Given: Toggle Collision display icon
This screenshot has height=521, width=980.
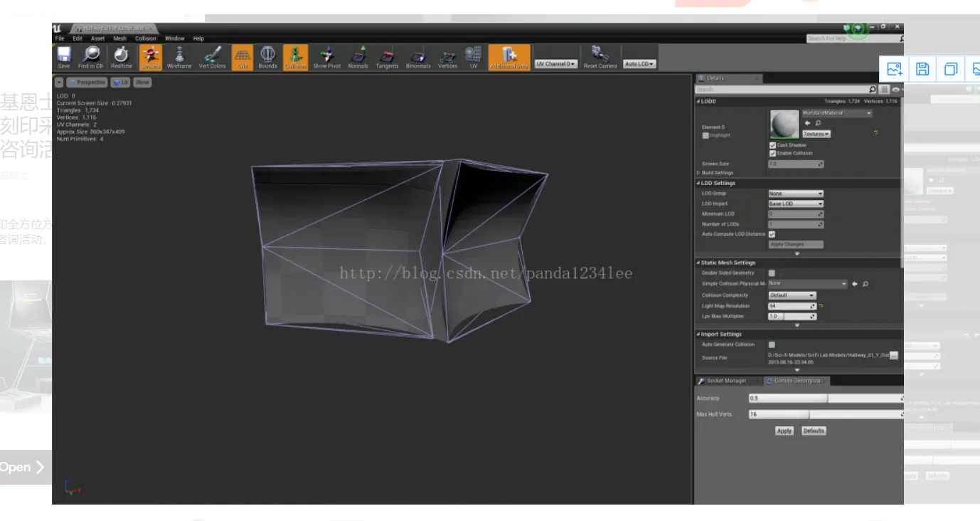Looking at the screenshot, I should point(295,57).
